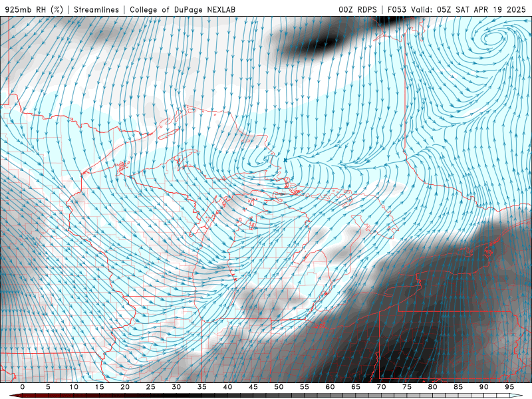The width and height of the screenshot is (532, 399).
Task: Click the 'Valid: 05Z SAT APR 19 2025' timestamp
Action: coord(468,9)
